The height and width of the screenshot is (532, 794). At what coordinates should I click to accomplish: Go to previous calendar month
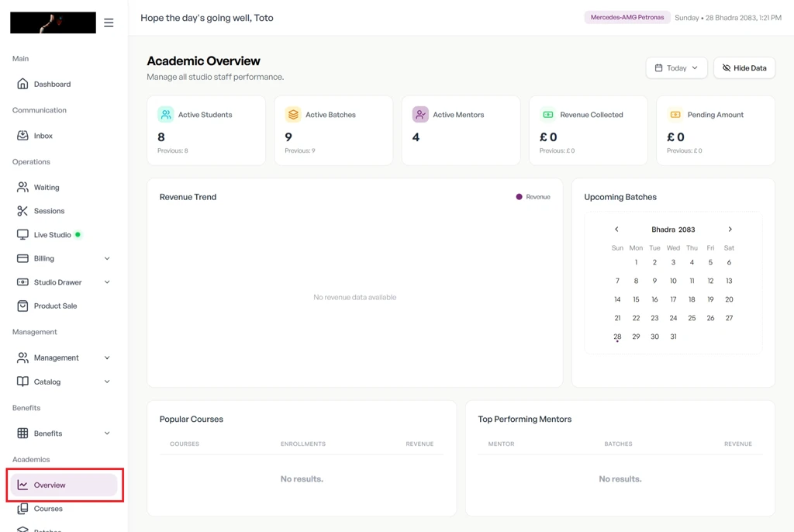pyautogui.click(x=616, y=229)
